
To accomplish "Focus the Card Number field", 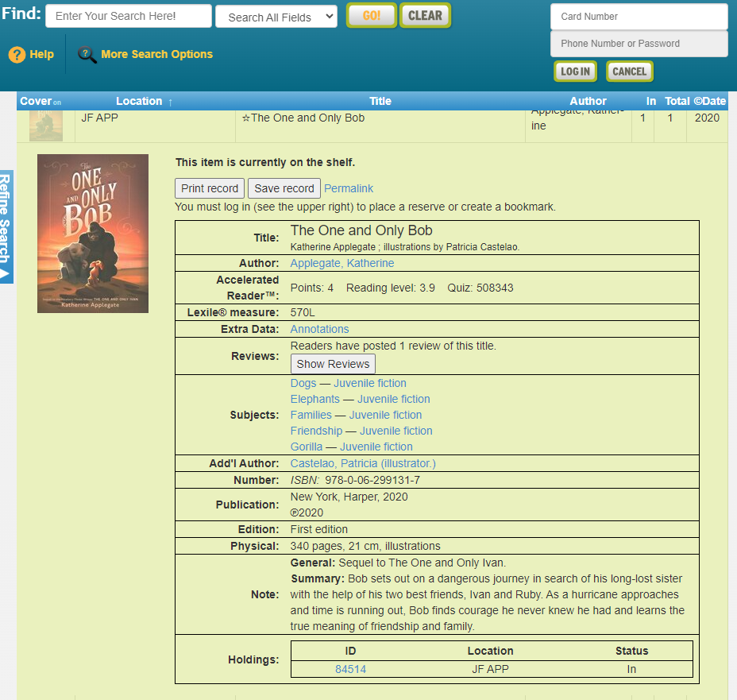I will [x=639, y=17].
